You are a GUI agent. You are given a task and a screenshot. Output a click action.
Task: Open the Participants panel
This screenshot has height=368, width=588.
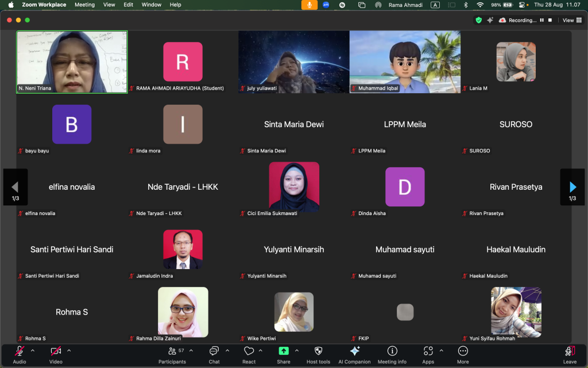coord(172,354)
